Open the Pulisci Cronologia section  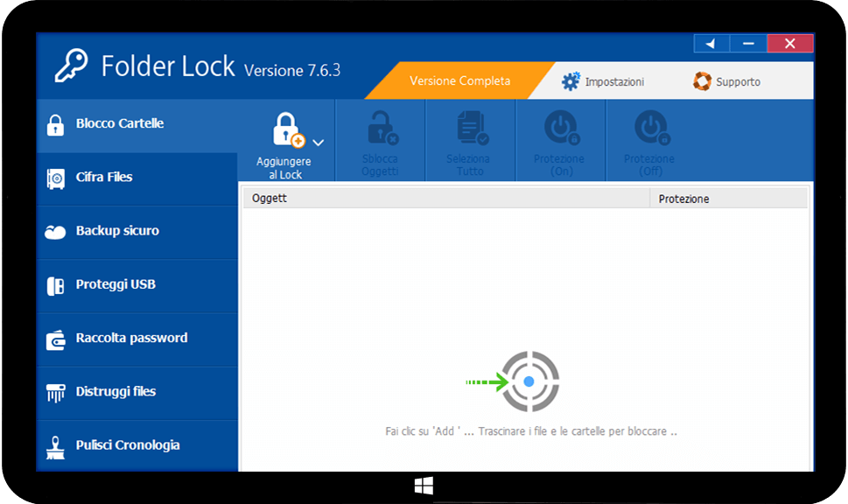pyautogui.click(x=137, y=445)
